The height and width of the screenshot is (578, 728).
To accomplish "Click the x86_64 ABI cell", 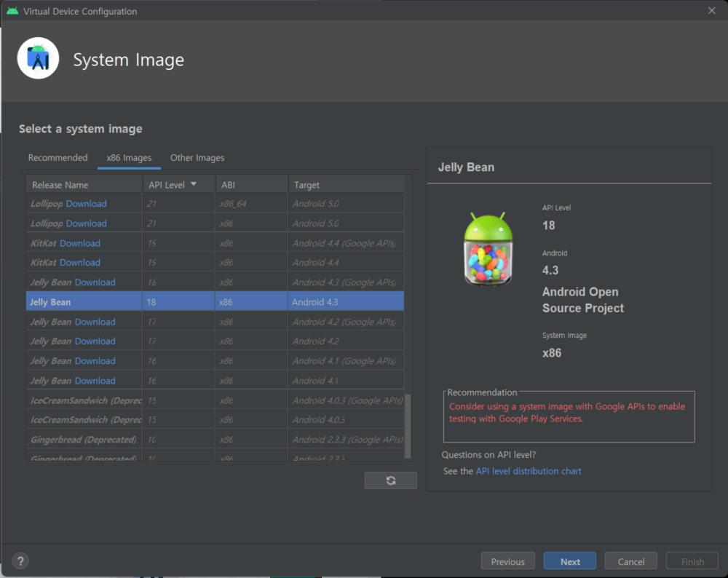I will 252,204.
